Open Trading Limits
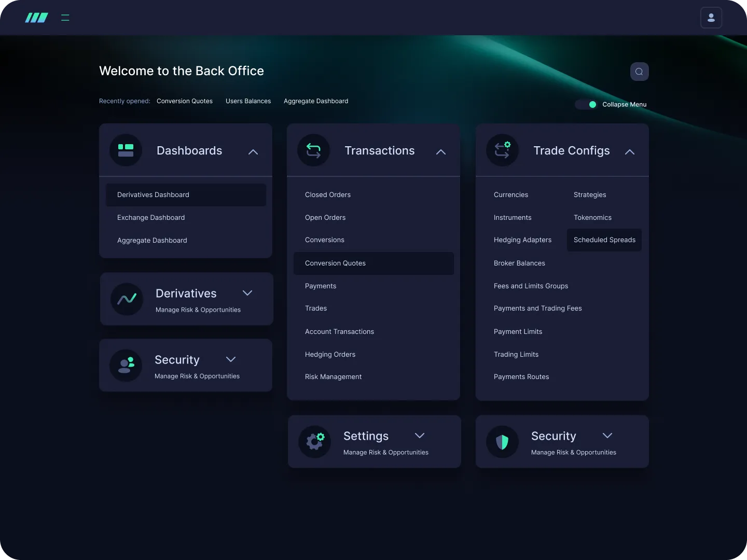 (x=516, y=355)
